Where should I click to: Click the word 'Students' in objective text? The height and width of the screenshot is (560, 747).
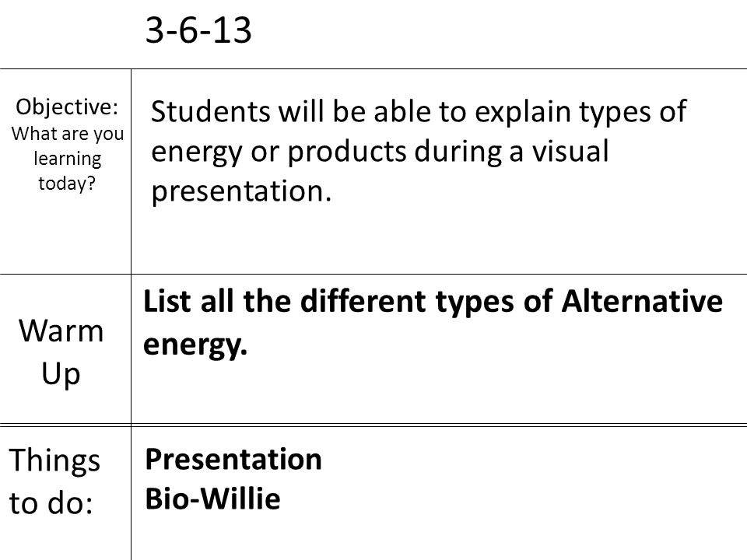click(x=211, y=111)
